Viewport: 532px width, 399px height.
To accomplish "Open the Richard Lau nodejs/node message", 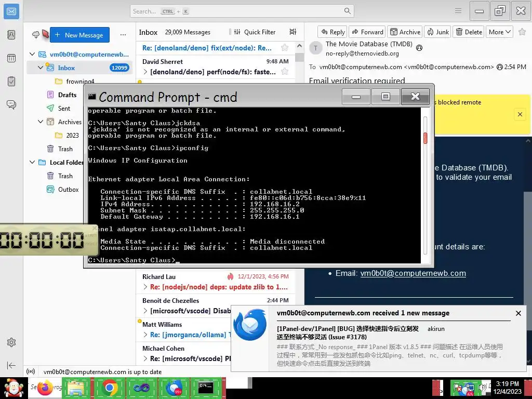I will click(x=216, y=282).
